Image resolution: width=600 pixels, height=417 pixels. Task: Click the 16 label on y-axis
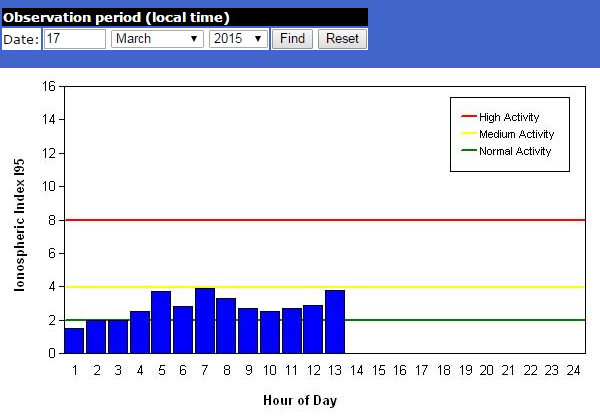point(48,86)
